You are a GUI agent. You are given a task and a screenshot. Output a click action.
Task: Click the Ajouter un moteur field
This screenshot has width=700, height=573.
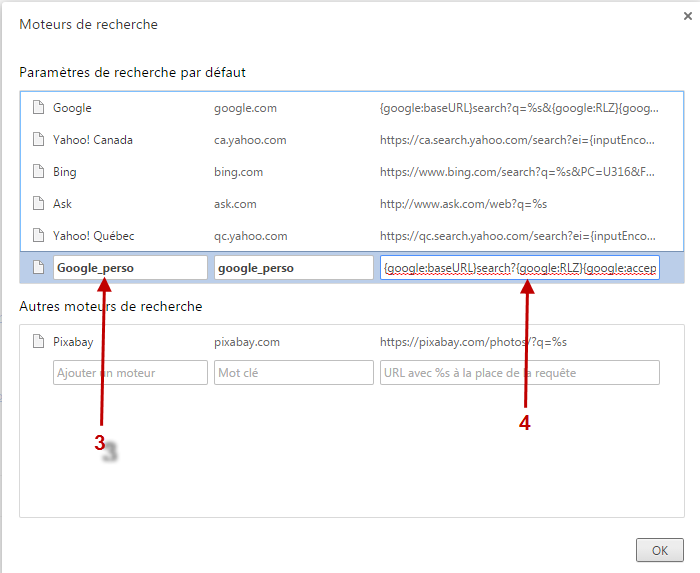130,373
